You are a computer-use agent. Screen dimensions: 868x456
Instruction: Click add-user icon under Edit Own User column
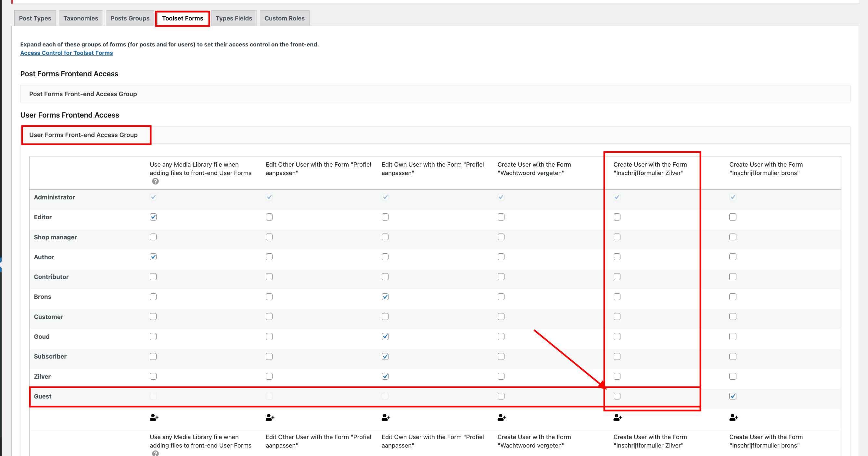coord(386,418)
